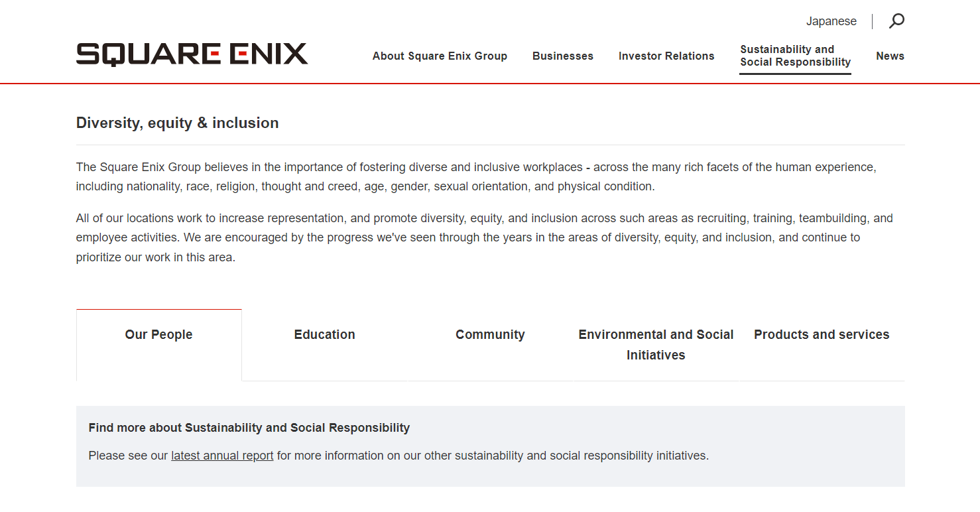This screenshot has height=512, width=980.
Task: Click the Diversity, equity & inclusion heading
Action: pos(177,123)
